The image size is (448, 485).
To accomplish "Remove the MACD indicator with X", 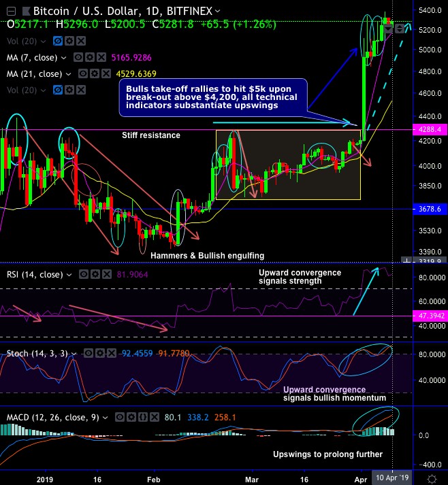I will pyautogui.click(x=155, y=417).
